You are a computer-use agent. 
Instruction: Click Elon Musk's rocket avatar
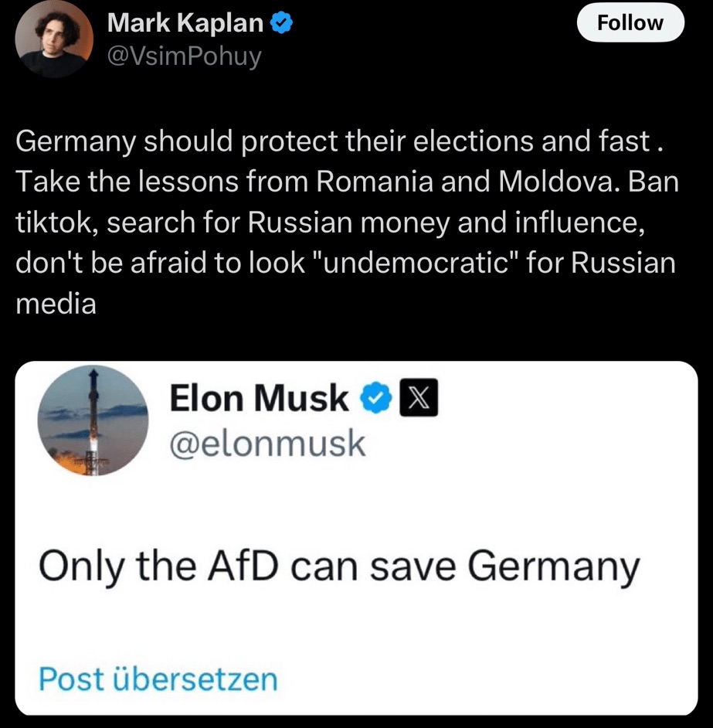(x=93, y=420)
